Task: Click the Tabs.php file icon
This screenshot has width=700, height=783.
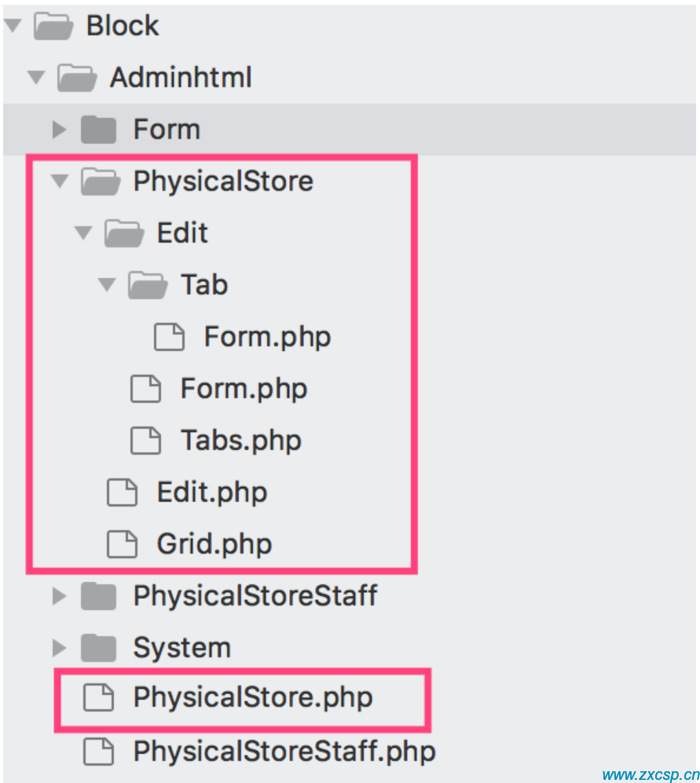Action: [x=145, y=441]
